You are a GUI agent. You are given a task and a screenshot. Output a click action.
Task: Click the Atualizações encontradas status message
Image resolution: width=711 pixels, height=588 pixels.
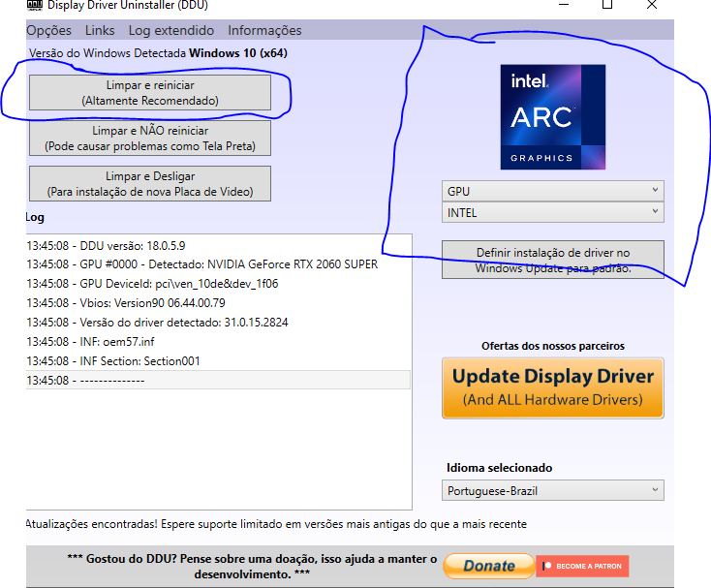pos(276,524)
